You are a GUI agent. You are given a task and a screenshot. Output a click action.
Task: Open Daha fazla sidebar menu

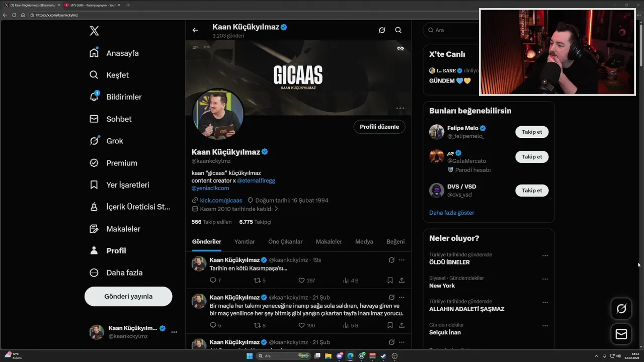tap(116, 273)
